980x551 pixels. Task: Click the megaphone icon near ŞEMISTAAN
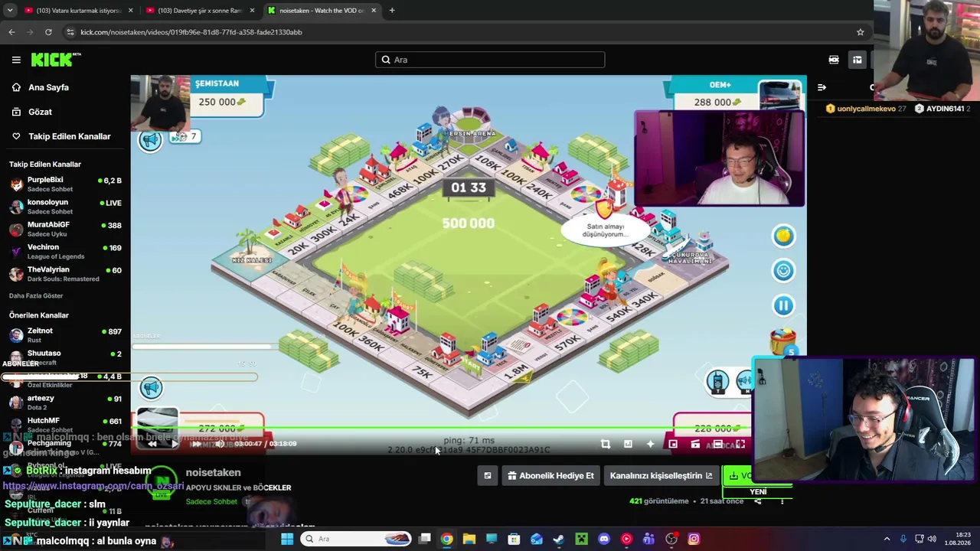tap(151, 140)
